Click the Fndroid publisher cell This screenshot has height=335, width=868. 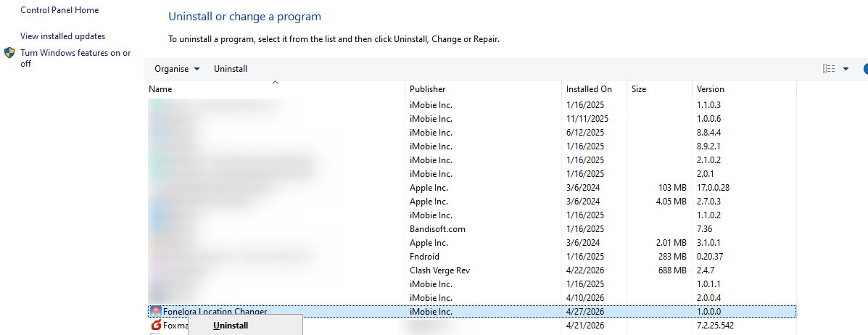point(425,257)
